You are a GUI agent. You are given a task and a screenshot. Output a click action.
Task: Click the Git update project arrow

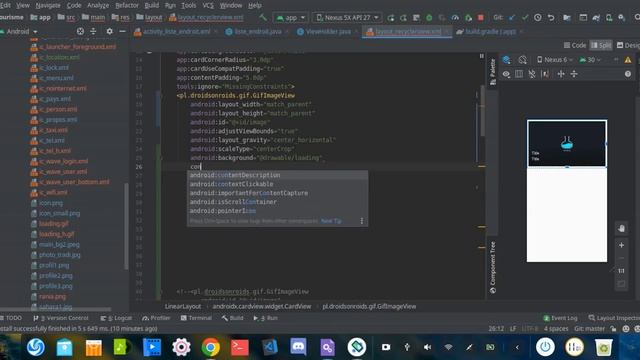coord(512,18)
